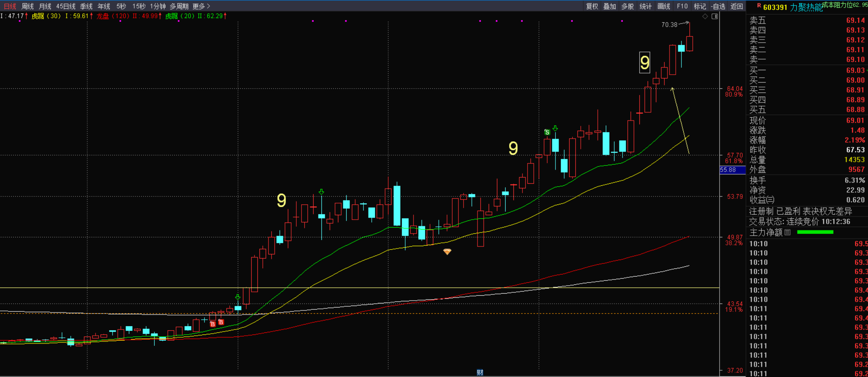Screen dimensions: 868x377
Task: Switch to the 月线 monthly chart tab
Action: click(45, 6)
